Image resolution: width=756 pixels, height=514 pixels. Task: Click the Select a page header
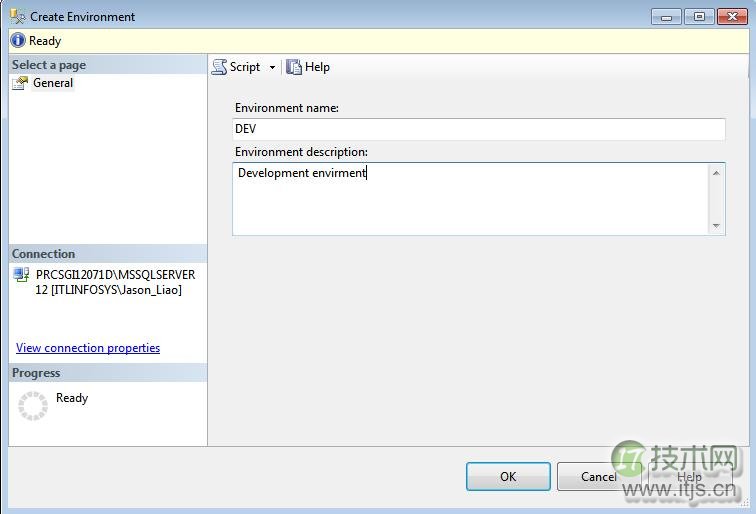[49, 64]
